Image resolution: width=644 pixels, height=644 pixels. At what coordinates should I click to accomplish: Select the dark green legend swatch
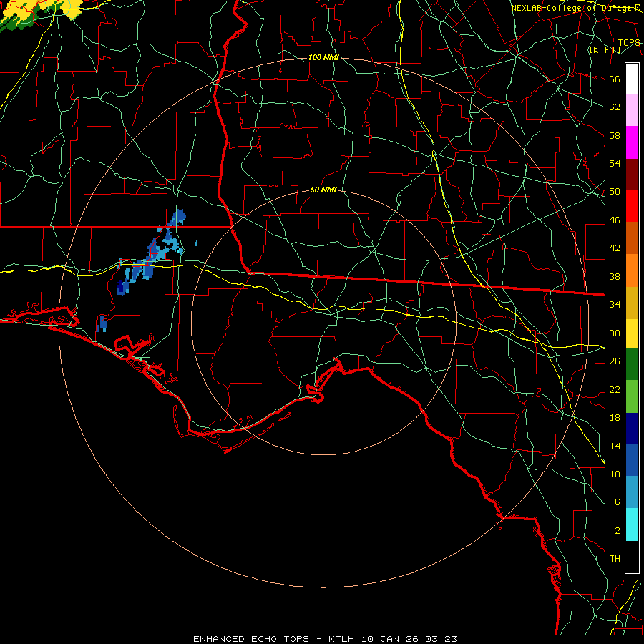point(632,364)
